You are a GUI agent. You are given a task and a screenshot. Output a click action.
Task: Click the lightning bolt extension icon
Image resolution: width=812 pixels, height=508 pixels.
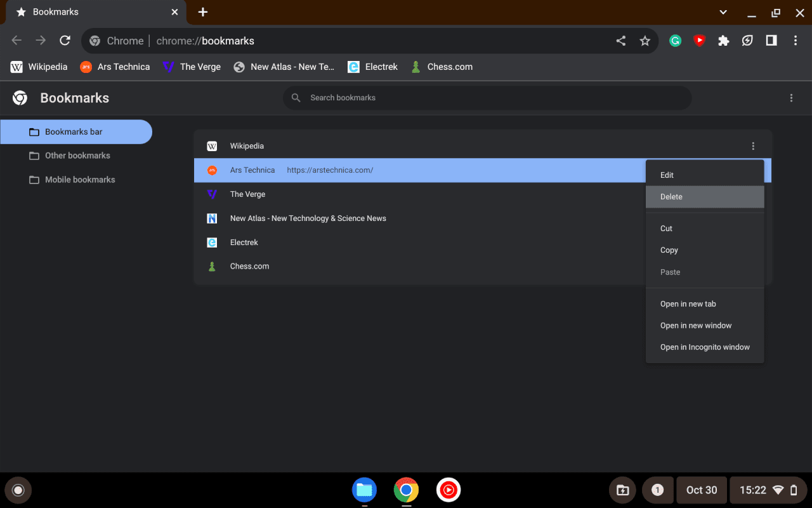pos(747,41)
